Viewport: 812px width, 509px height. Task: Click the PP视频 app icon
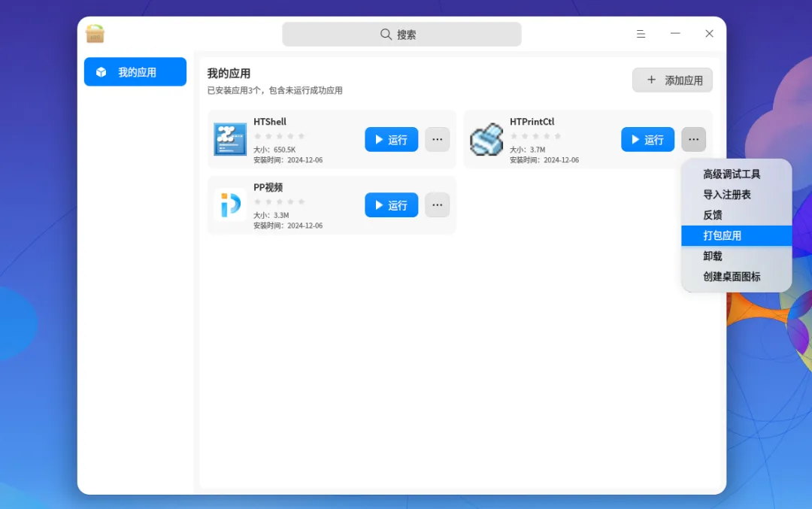[230, 205]
